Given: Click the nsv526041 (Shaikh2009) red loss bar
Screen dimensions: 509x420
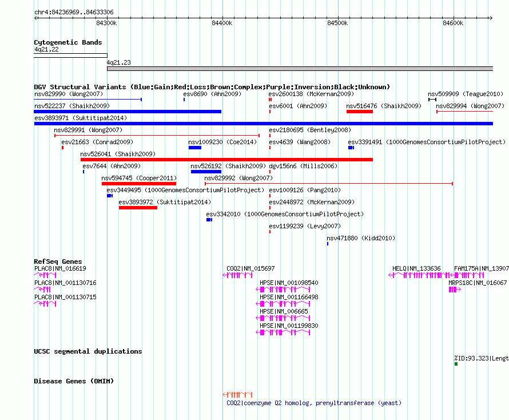Looking at the screenshot, I should coord(226,160).
